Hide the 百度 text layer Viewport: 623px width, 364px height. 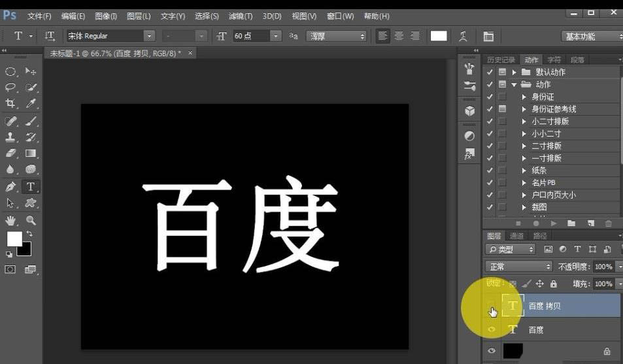coord(492,329)
